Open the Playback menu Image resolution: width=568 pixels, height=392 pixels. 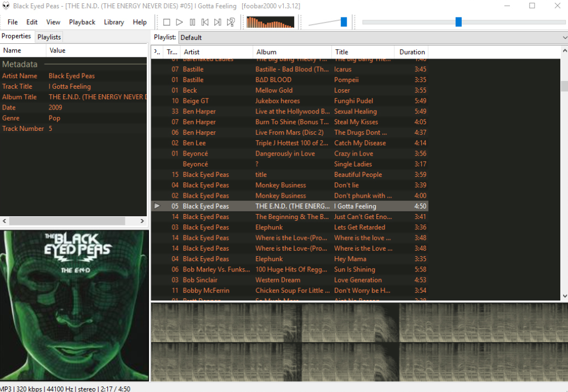(x=82, y=22)
